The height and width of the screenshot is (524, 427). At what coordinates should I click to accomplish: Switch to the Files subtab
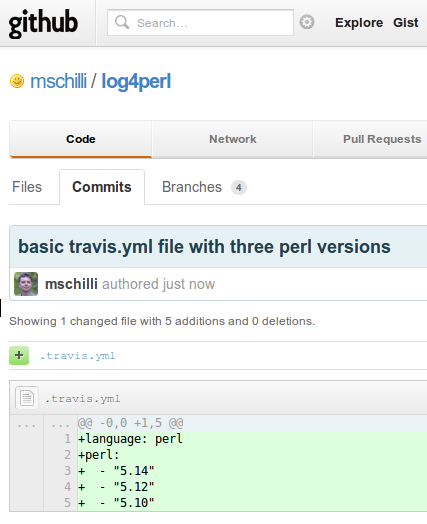[27, 187]
